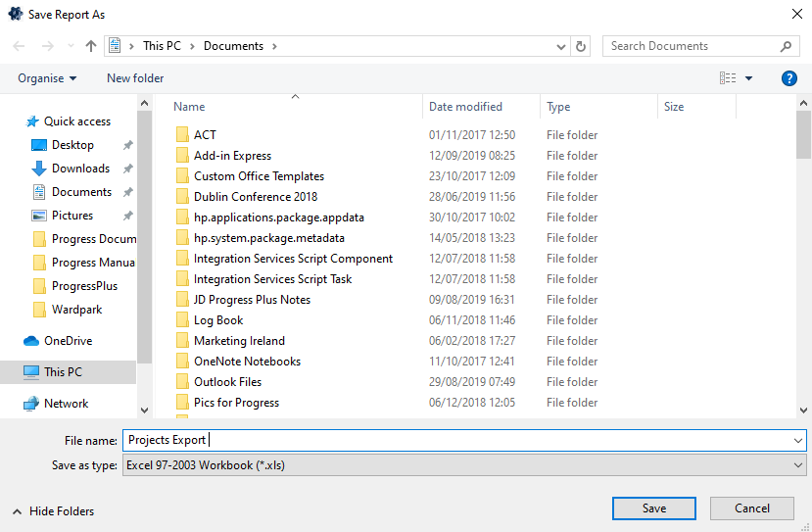This screenshot has height=532, width=812.
Task: Click navigation pane scroll up arrow
Action: click(x=145, y=103)
